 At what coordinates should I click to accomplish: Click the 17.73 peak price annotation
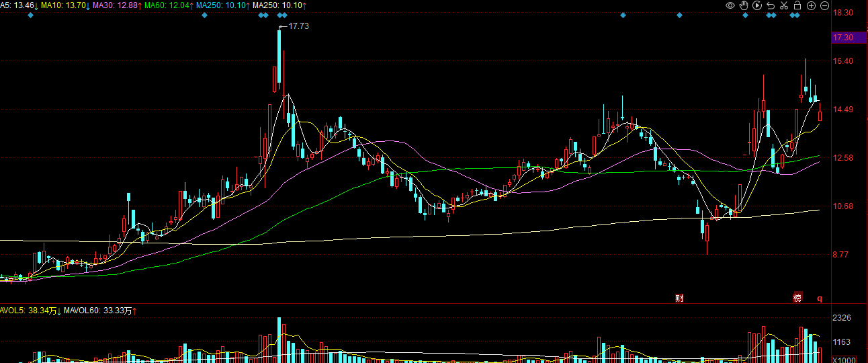point(298,26)
